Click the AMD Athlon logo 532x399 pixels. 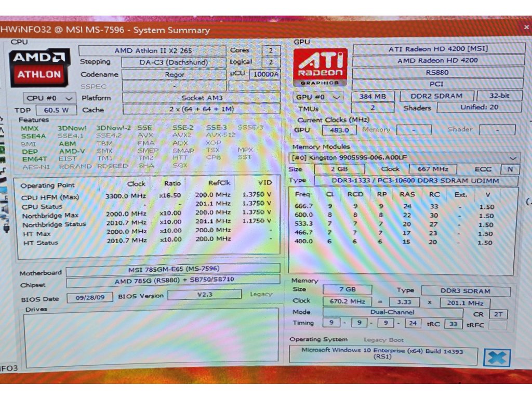[x=39, y=67]
